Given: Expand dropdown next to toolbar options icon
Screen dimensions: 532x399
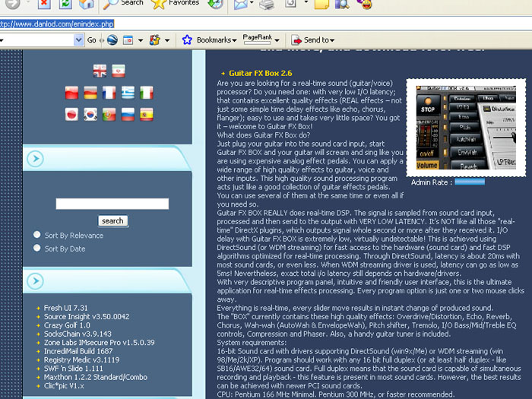Looking at the screenshot, I should (167, 40).
